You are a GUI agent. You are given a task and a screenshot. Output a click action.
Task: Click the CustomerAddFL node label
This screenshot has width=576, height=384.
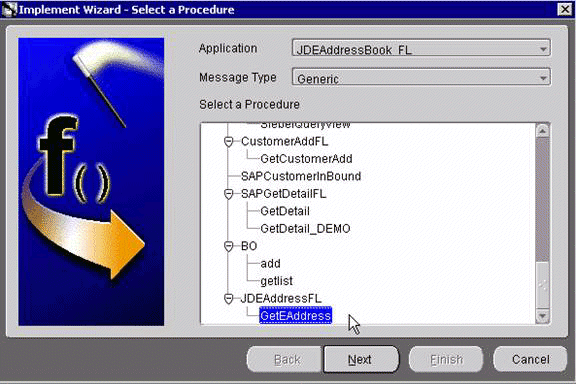click(x=284, y=141)
